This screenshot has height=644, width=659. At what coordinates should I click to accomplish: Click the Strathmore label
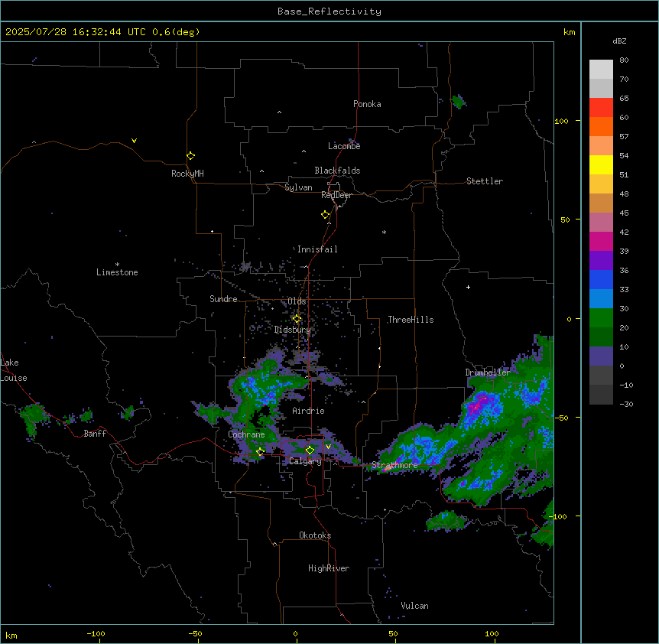tap(394, 465)
